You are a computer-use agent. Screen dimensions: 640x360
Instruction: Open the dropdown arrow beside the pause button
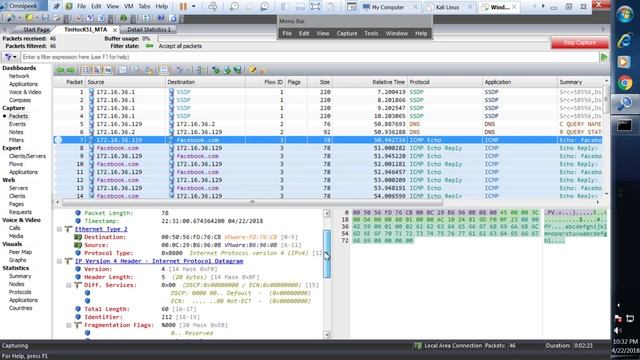pyautogui.click(x=193, y=7)
